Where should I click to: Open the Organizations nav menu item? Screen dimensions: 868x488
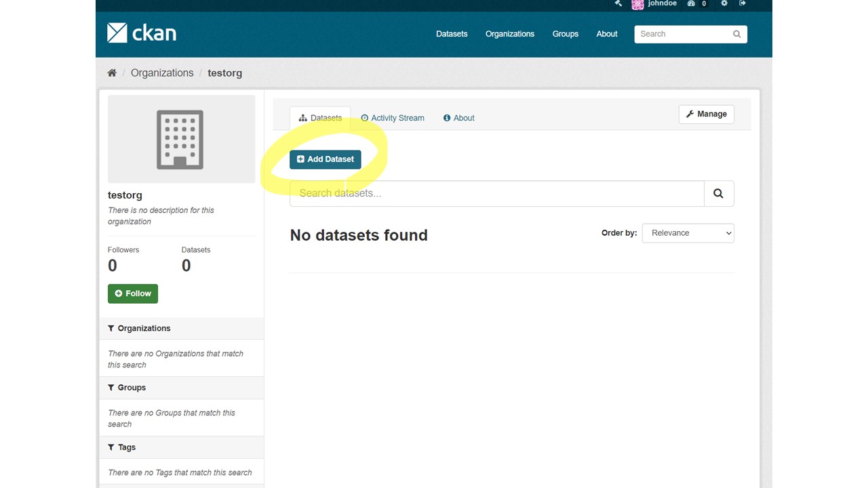point(510,34)
